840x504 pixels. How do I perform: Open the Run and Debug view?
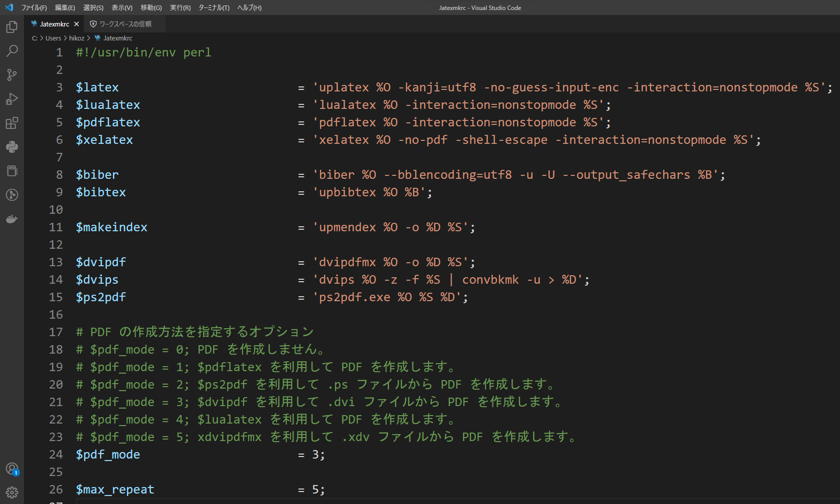(12, 99)
